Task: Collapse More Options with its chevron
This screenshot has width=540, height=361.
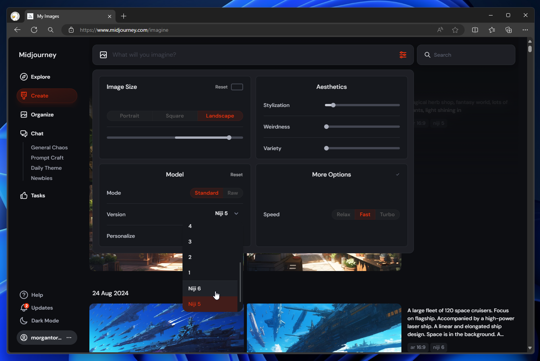Action: click(397, 175)
